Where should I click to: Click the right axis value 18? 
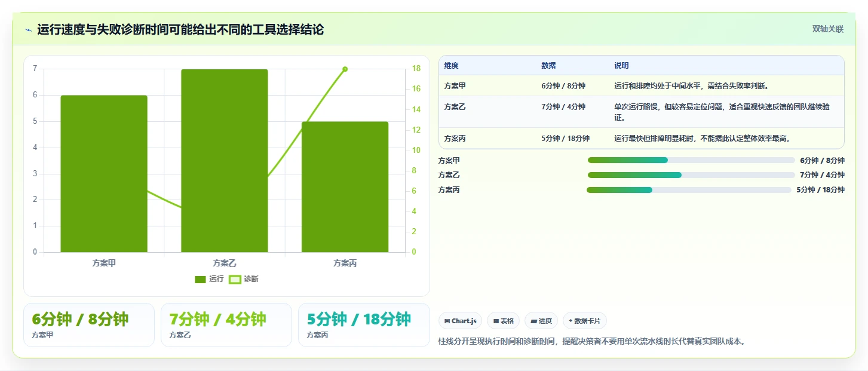pyautogui.click(x=416, y=69)
